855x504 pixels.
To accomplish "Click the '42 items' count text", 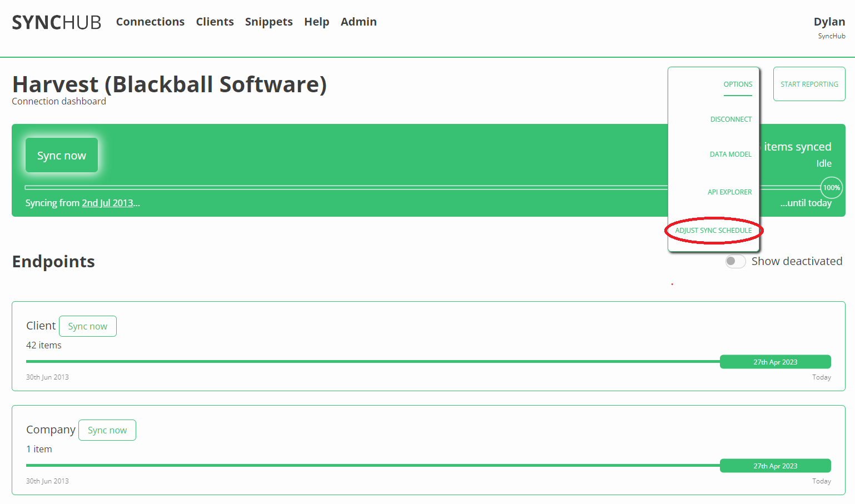I will (44, 345).
